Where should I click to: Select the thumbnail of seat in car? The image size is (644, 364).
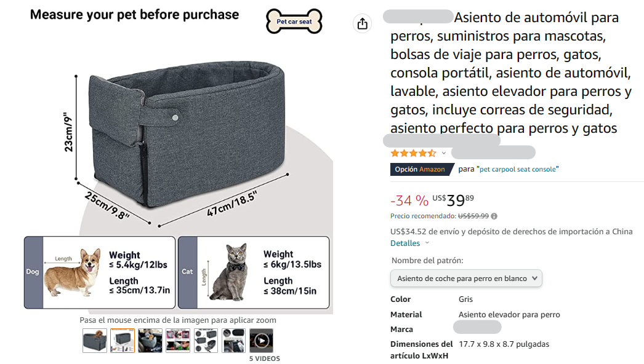click(150, 340)
